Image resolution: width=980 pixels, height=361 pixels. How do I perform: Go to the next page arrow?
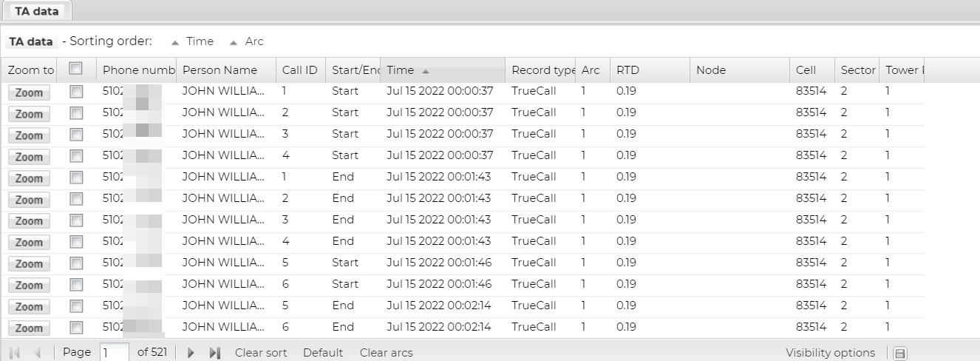(x=192, y=353)
